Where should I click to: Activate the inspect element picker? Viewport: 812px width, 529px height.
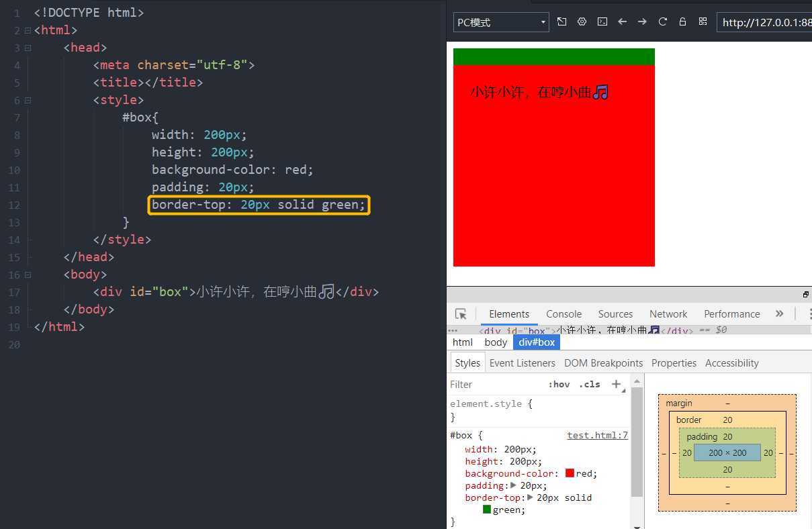point(461,314)
